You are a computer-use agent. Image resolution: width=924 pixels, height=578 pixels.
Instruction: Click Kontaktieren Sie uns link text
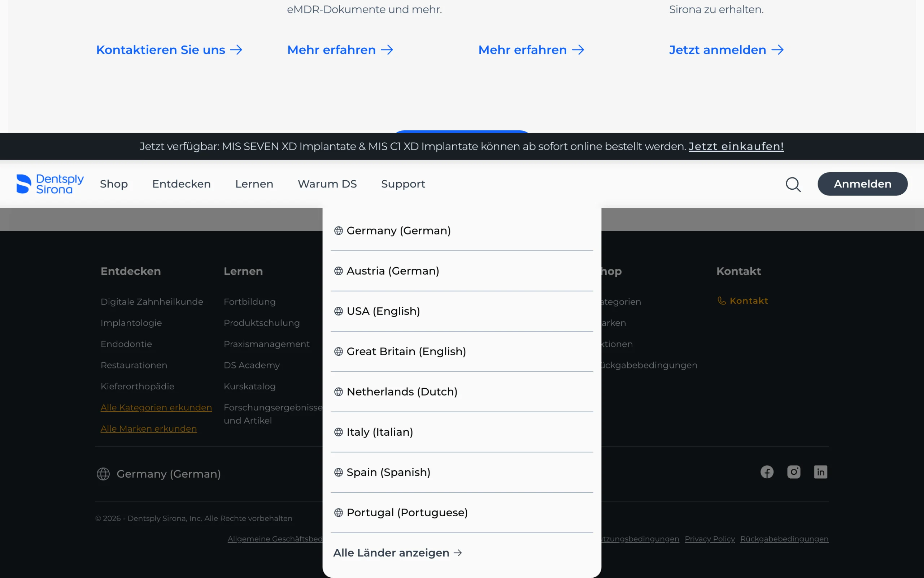coord(161,50)
